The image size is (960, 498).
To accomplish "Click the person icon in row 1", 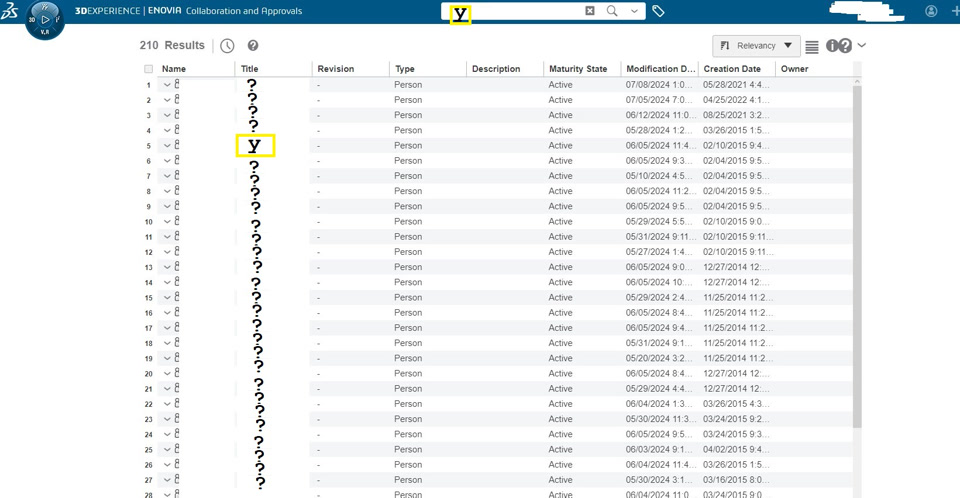I will coord(178,84).
